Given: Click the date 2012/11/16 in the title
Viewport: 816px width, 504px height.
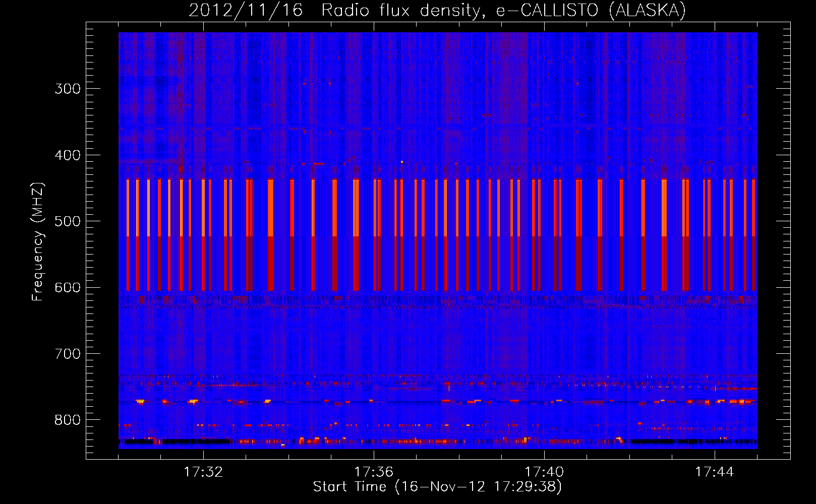Looking at the screenshot, I should (x=246, y=11).
